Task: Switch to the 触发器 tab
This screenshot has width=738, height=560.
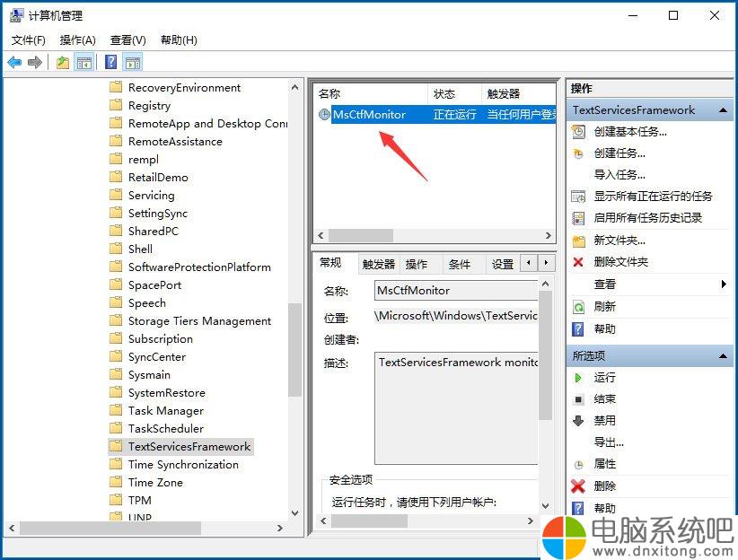Action: coord(378,264)
